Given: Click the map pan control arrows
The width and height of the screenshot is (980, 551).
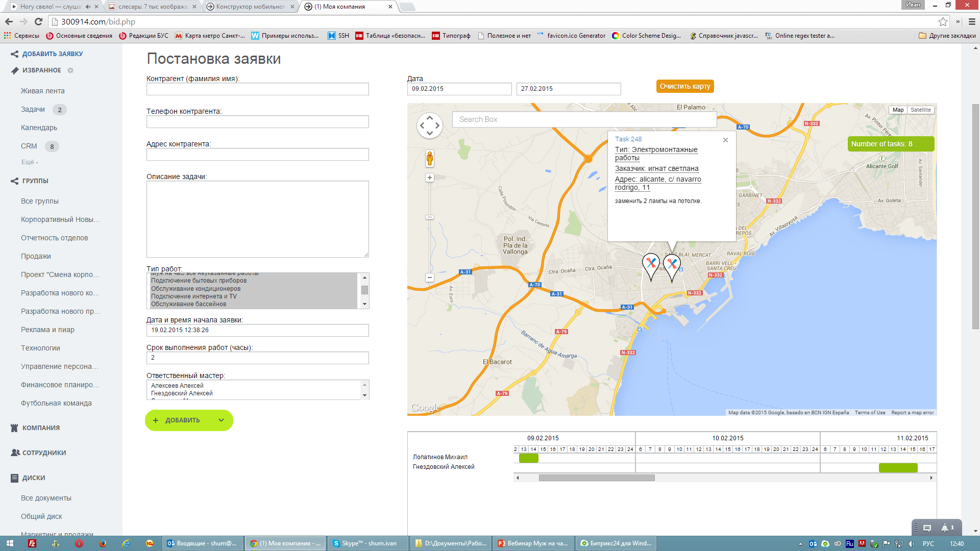Looking at the screenshot, I should [430, 126].
